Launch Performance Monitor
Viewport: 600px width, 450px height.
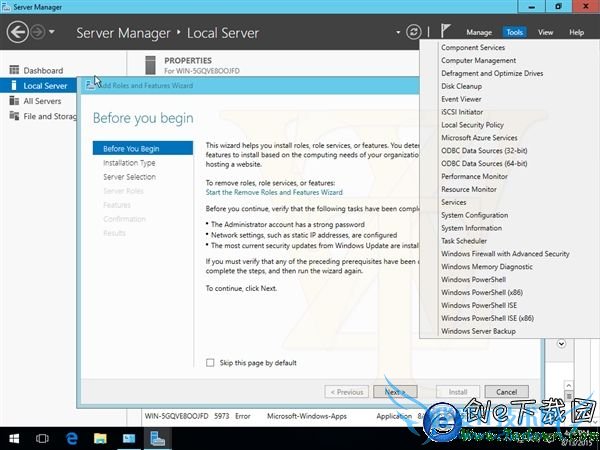474,176
